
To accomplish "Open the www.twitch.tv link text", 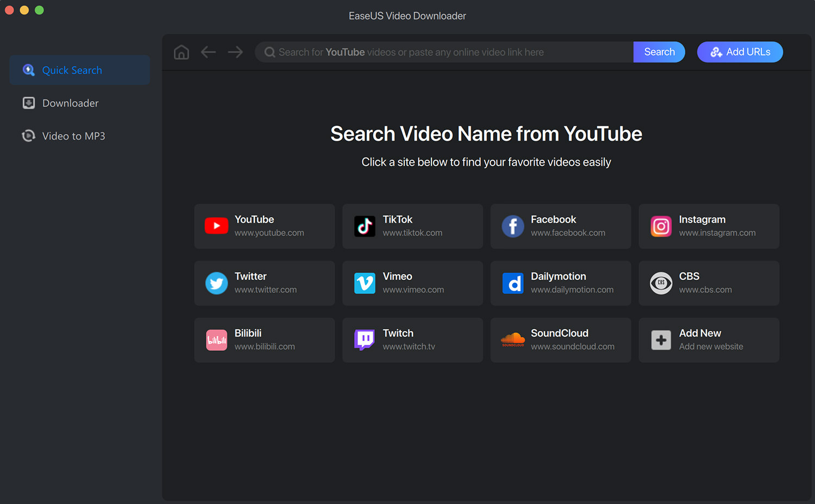I will 409,346.
